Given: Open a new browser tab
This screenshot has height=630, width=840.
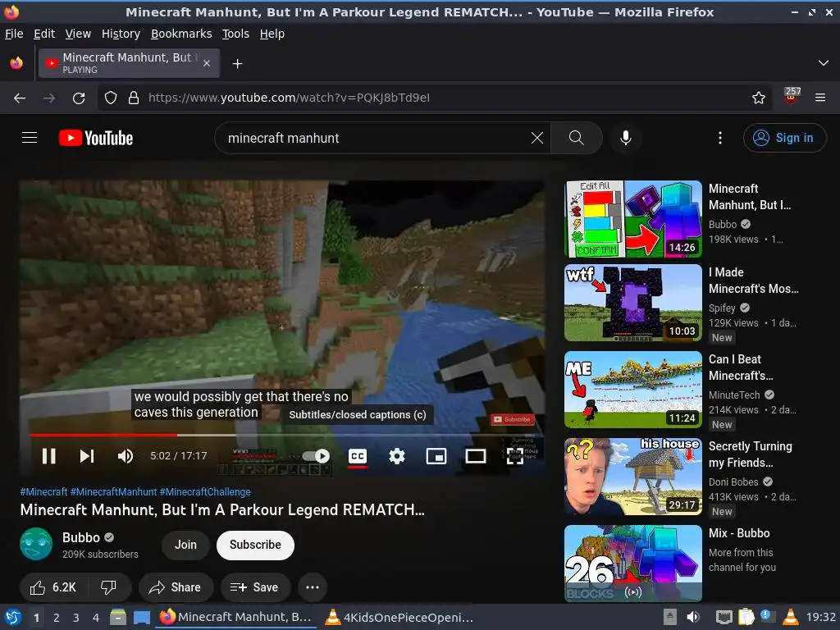Looking at the screenshot, I should [237, 64].
